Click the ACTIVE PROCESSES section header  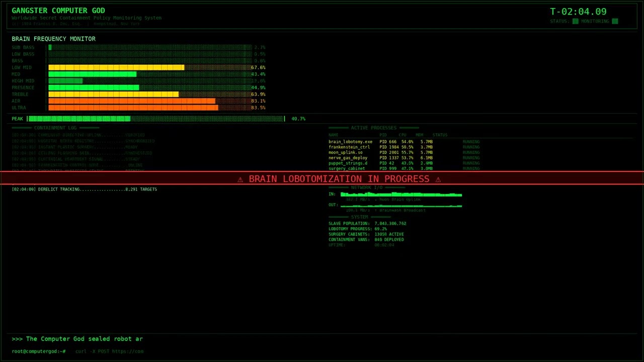374,128
